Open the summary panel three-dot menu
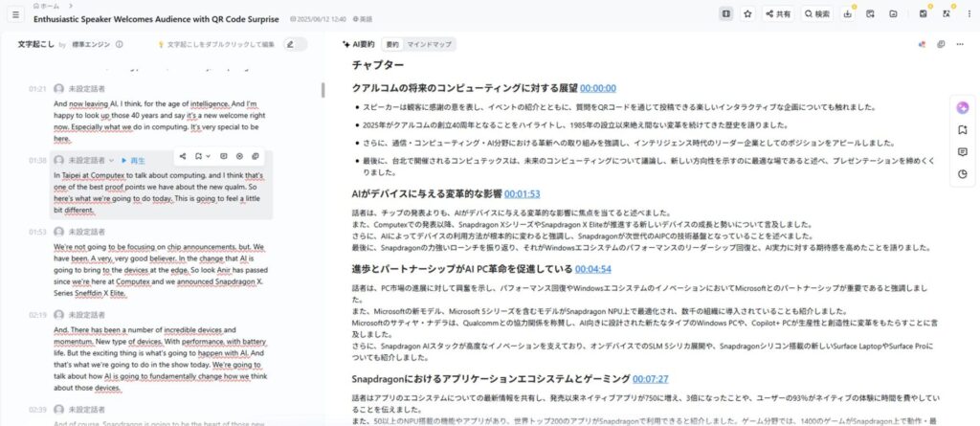Viewport: 980px width, 426px height. coord(960,44)
